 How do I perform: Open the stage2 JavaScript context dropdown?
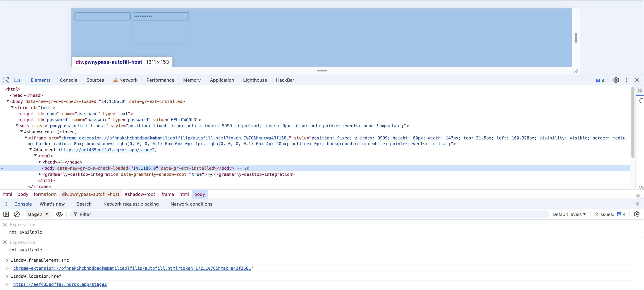38,214
